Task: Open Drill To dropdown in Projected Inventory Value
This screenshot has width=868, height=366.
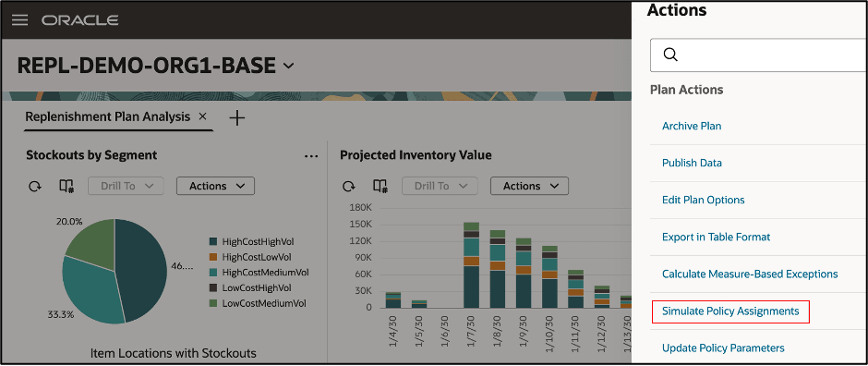Action: [440, 186]
